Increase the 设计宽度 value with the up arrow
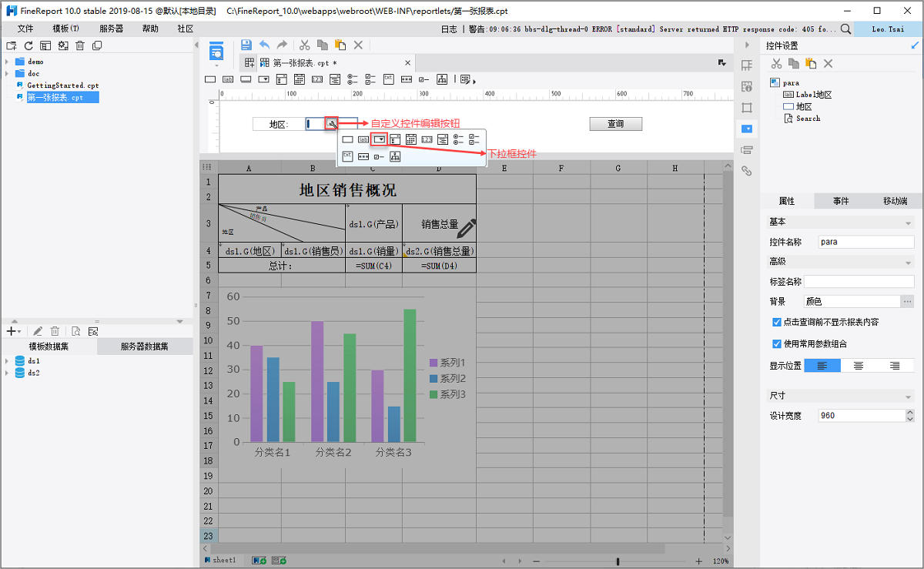 (910, 412)
